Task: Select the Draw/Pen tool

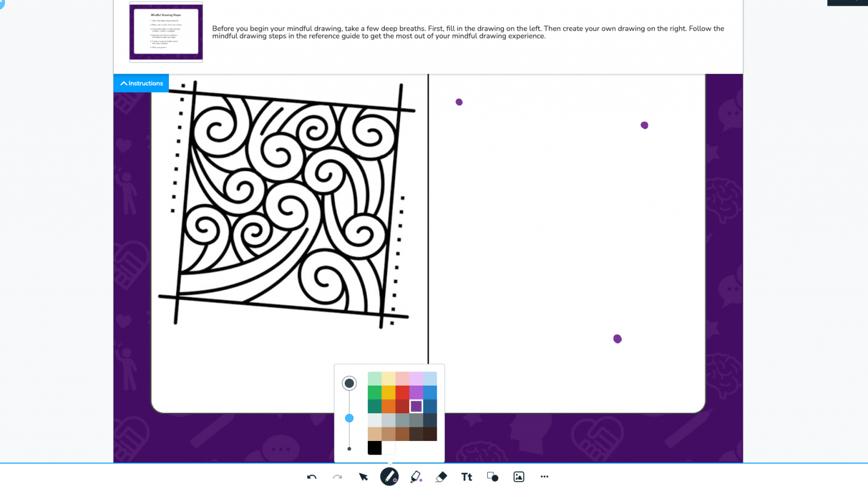Action: click(x=389, y=477)
